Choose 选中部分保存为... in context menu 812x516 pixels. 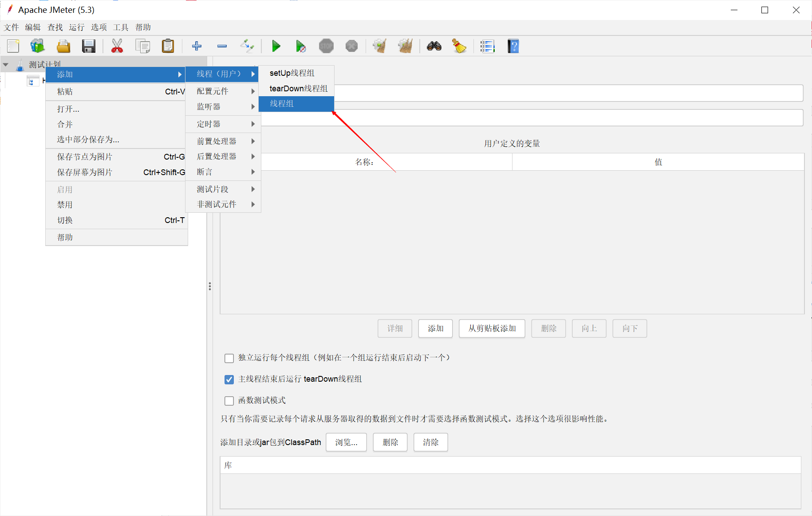point(116,140)
